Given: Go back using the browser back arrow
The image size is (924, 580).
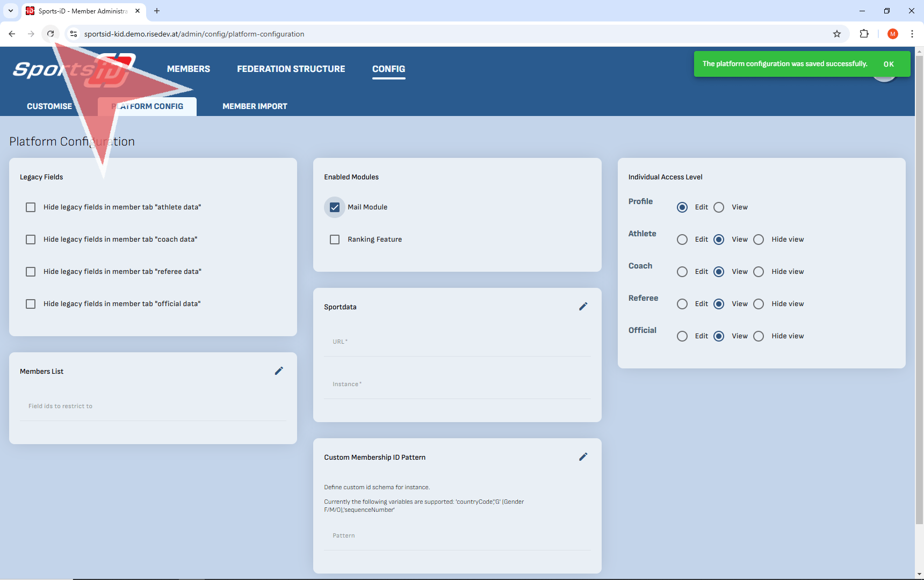Looking at the screenshot, I should coord(12,34).
